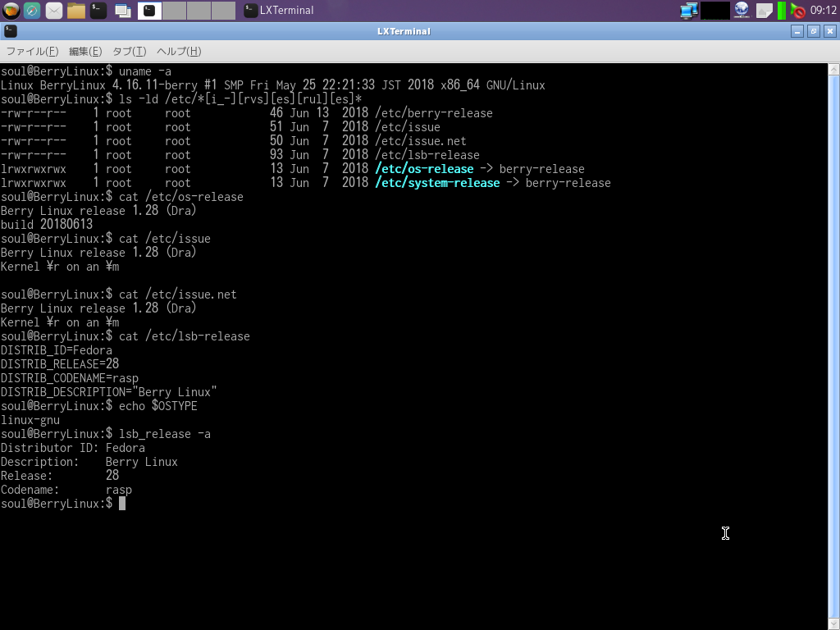This screenshot has width=840, height=630.
Task: Minimize the LXTerminal window
Action: click(x=797, y=31)
